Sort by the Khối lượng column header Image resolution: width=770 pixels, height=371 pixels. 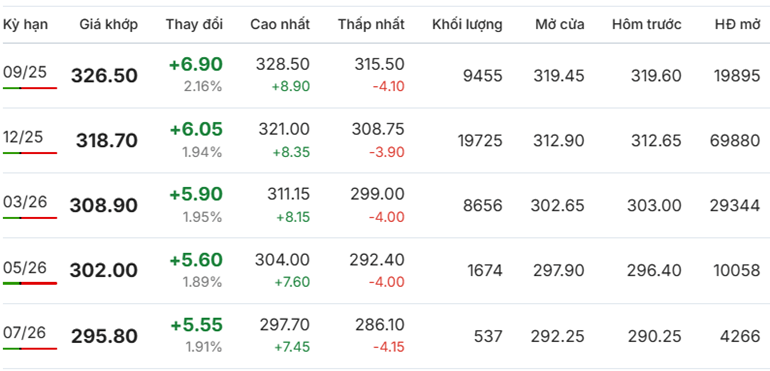tap(468, 25)
